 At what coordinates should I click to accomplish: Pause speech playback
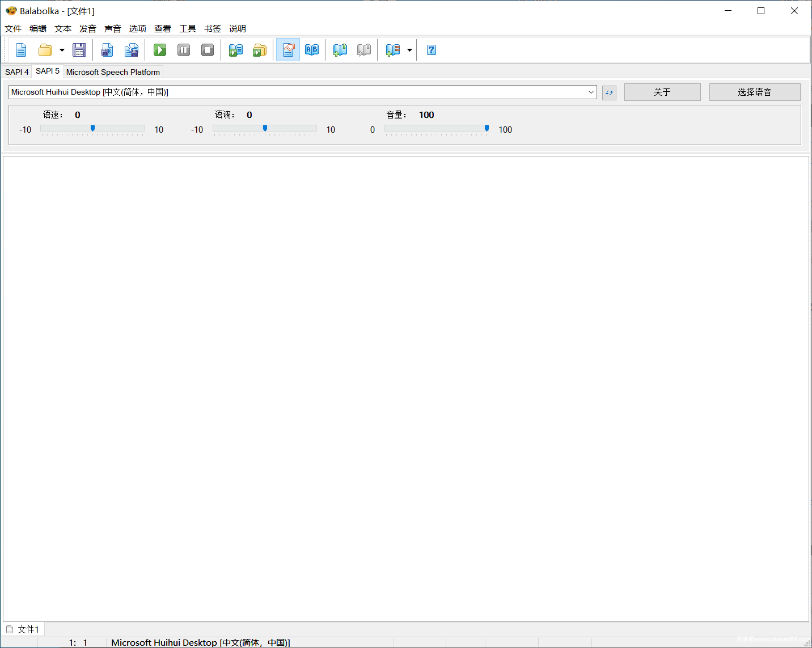pyautogui.click(x=184, y=50)
